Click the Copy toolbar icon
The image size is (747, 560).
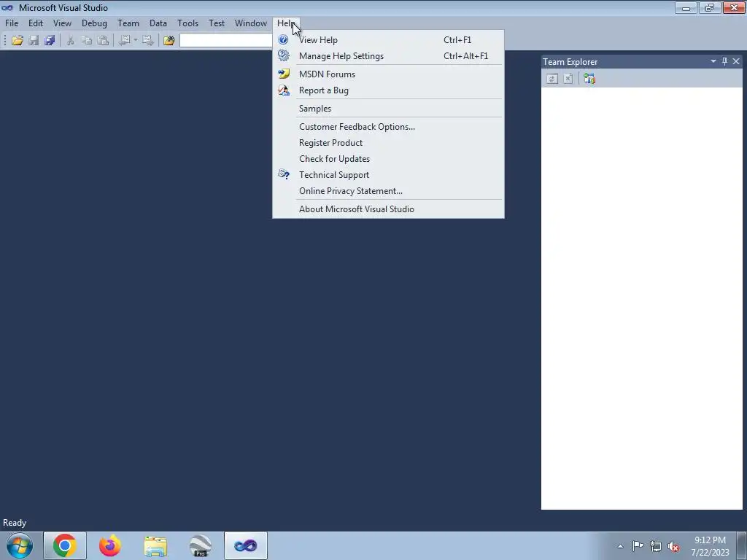coord(86,41)
